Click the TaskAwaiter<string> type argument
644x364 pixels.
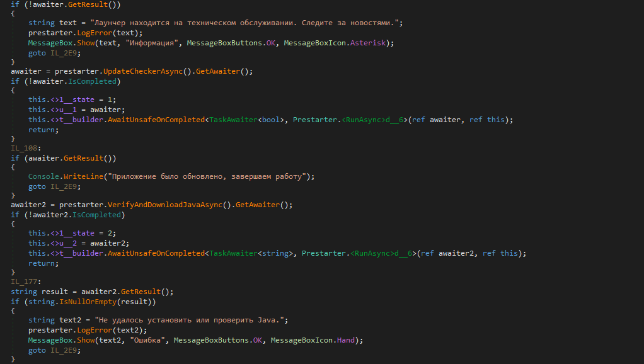pyautogui.click(x=251, y=253)
